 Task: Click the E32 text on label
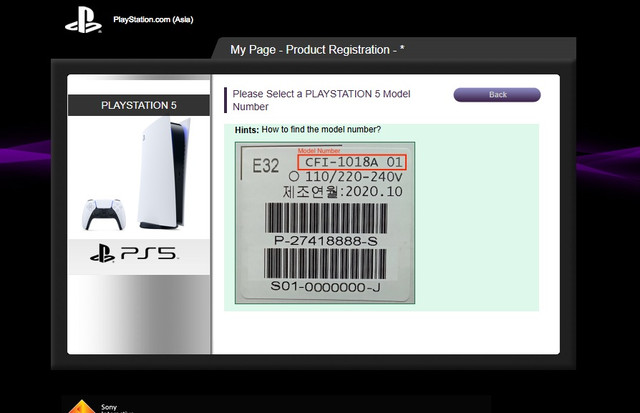tap(265, 166)
